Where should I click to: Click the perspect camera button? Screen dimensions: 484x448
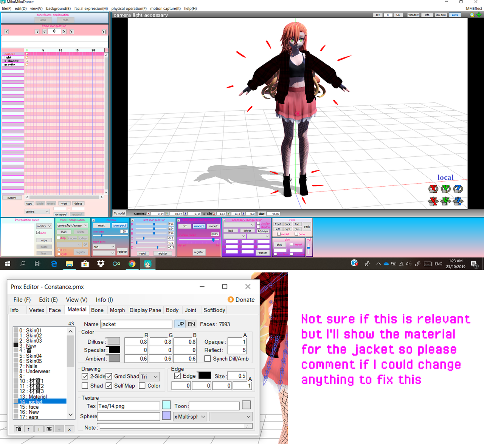coord(119,226)
